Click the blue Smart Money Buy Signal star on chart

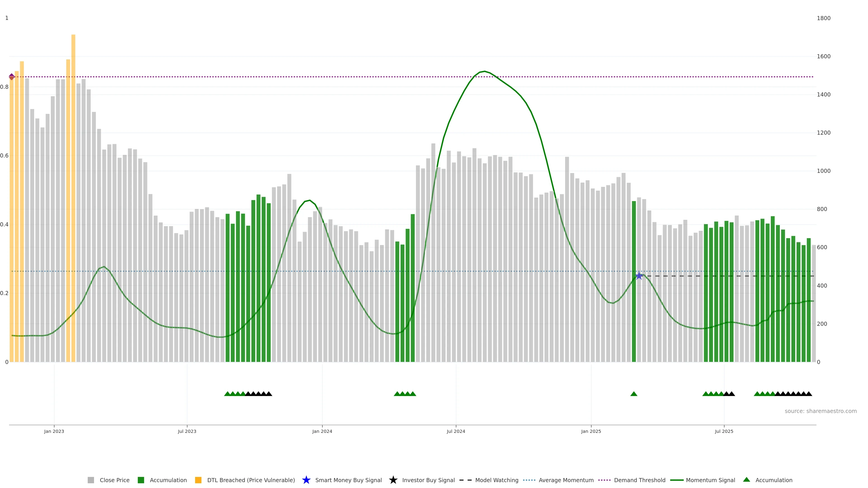click(639, 276)
